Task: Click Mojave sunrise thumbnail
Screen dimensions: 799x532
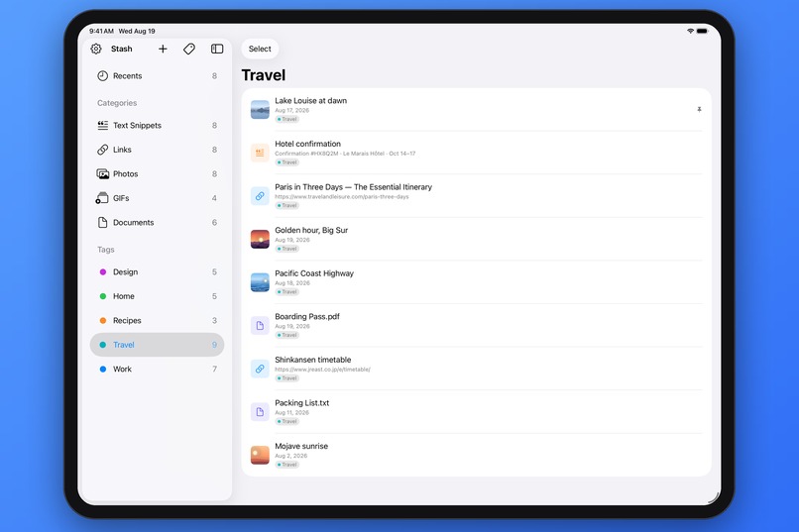Action: coord(260,455)
